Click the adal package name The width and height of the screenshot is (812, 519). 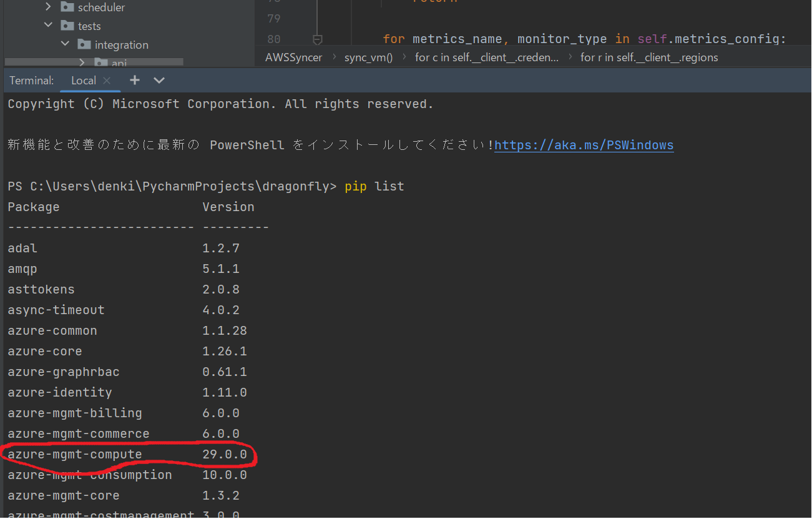coord(22,249)
